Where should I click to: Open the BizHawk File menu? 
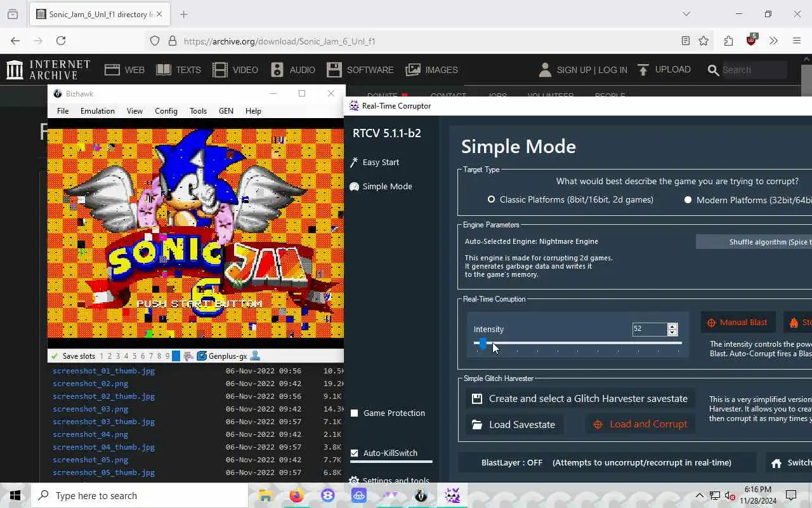63,110
